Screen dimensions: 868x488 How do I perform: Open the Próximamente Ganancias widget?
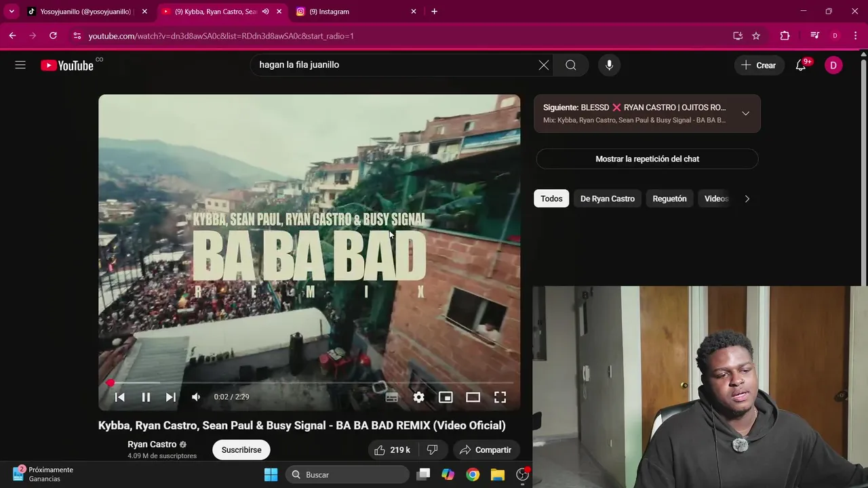click(x=42, y=474)
